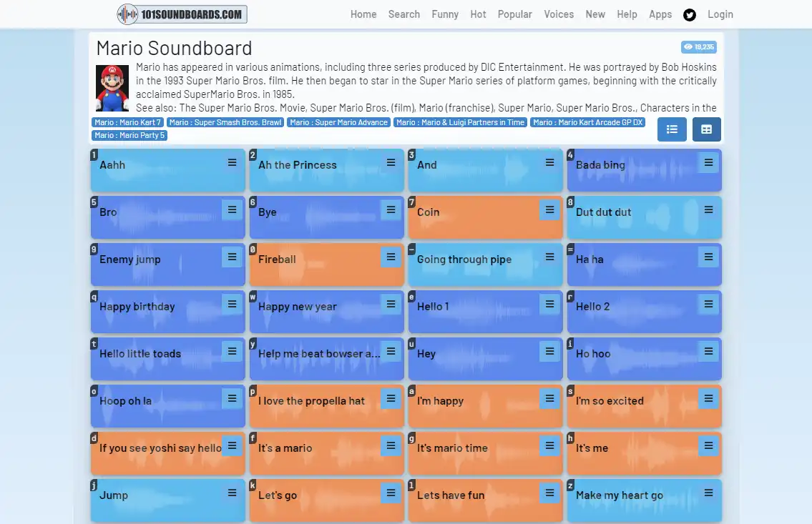Viewport: 812px width, 524px height.
Task: Open options menu for It's a mario
Action: pos(391,446)
